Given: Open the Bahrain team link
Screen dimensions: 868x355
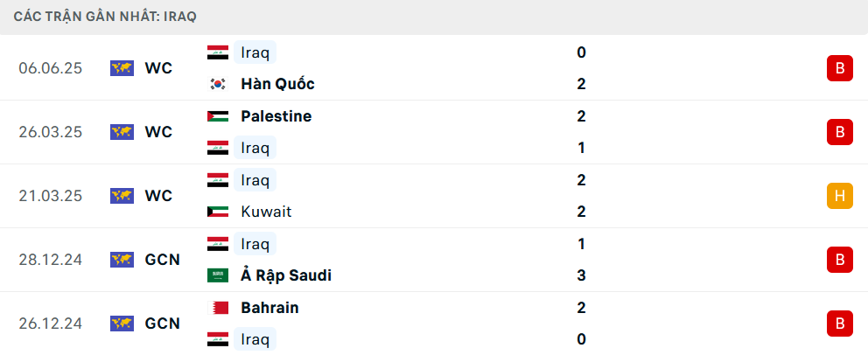Looking at the screenshot, I should [x=269, y=308].
